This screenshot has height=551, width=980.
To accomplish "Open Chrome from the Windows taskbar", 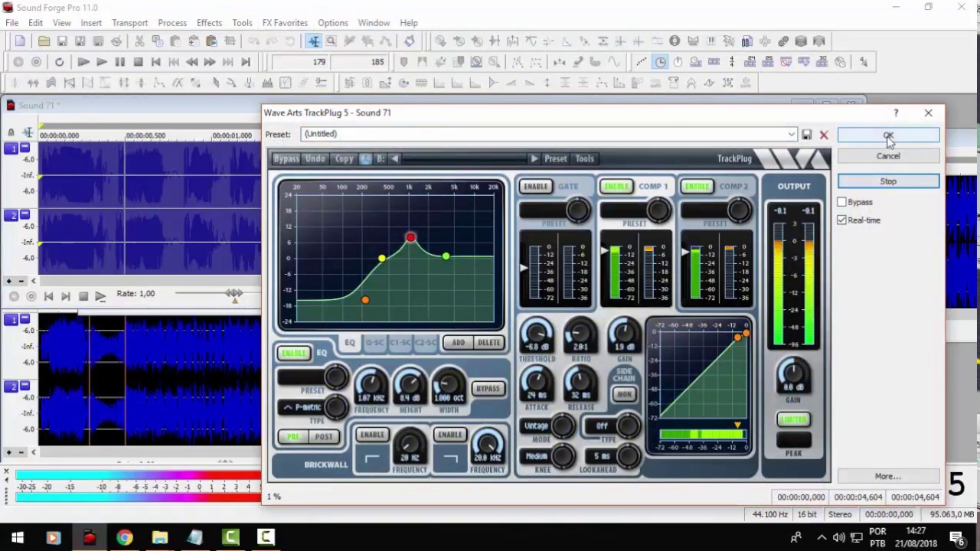I will [124, 537].
